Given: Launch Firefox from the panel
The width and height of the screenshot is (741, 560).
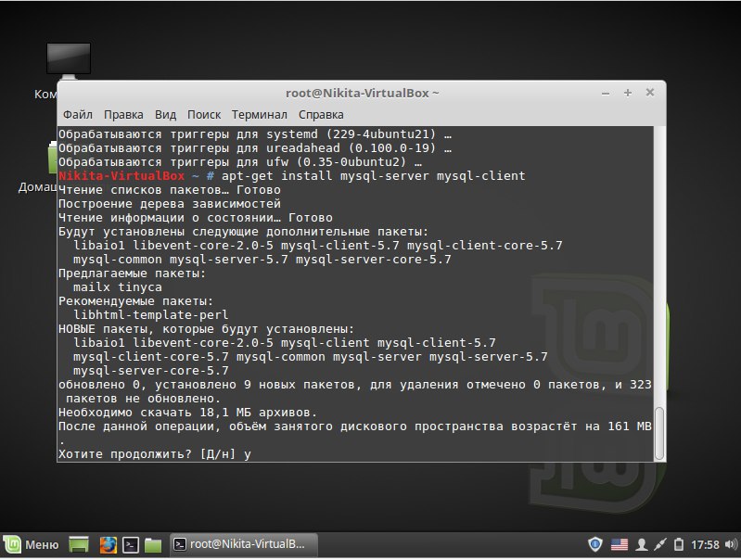Looking at the screenshot, I should click(x=109, y=545).
